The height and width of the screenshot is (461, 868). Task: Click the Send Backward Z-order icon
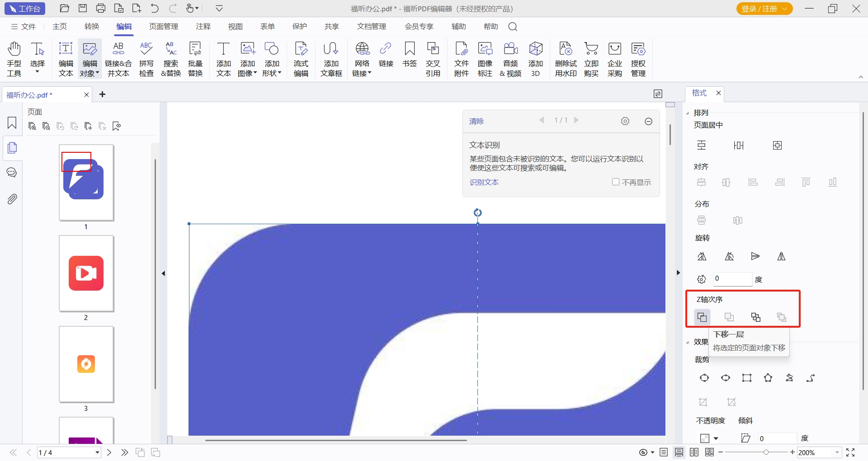702,317
